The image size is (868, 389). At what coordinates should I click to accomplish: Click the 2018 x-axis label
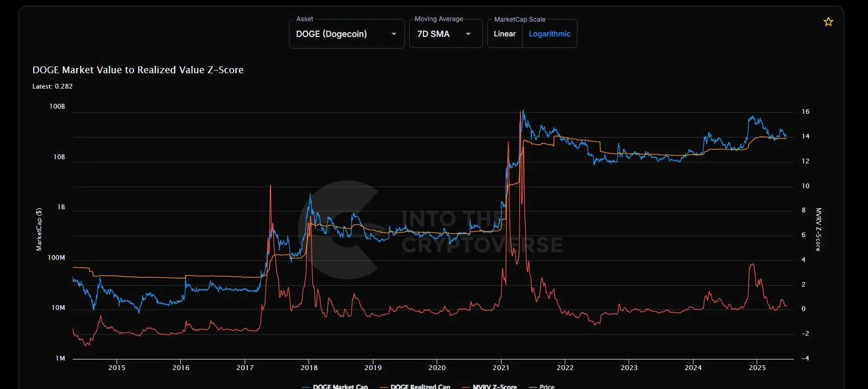[x=309, y=367]
